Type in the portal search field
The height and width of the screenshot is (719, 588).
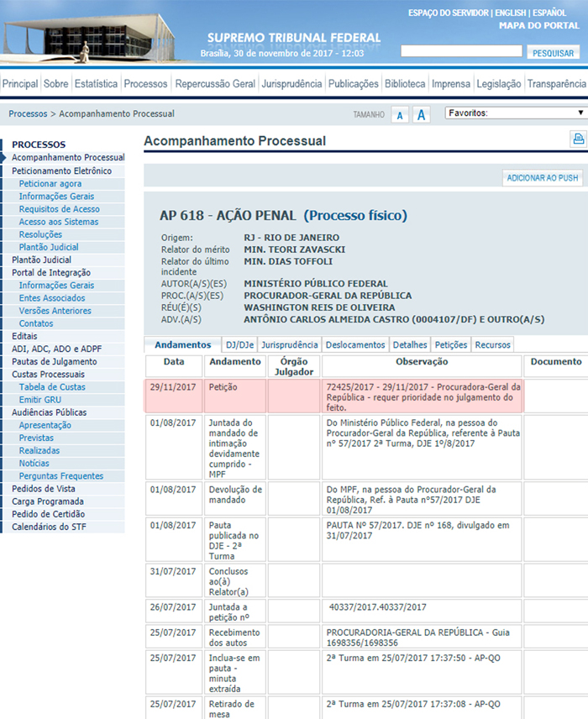pyautogui.click(x=462, y=51)
